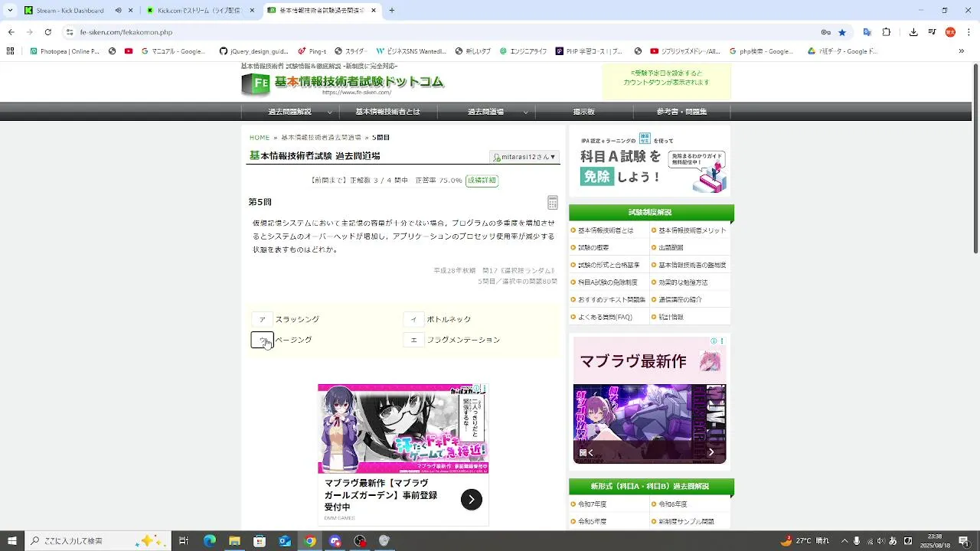Expand the 過去問題解説 menu
The height and width of the screenshot is (551, 980).
(289, 112)
